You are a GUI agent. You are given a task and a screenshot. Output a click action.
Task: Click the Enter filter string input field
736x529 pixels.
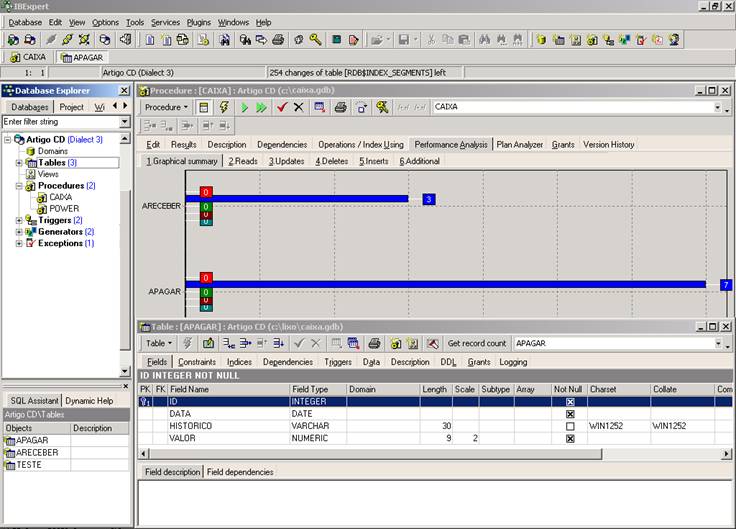(x=60, y=122)
